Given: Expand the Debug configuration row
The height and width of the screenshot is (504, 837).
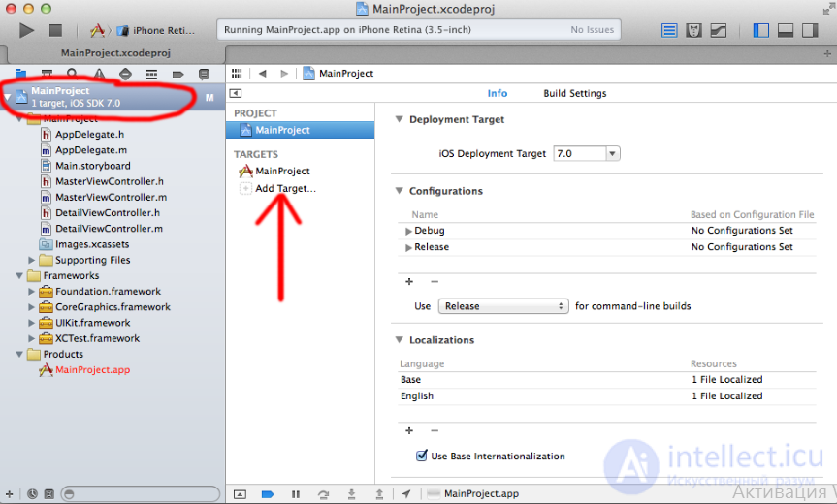Looking at the screenshot, I should coord(408,231).
